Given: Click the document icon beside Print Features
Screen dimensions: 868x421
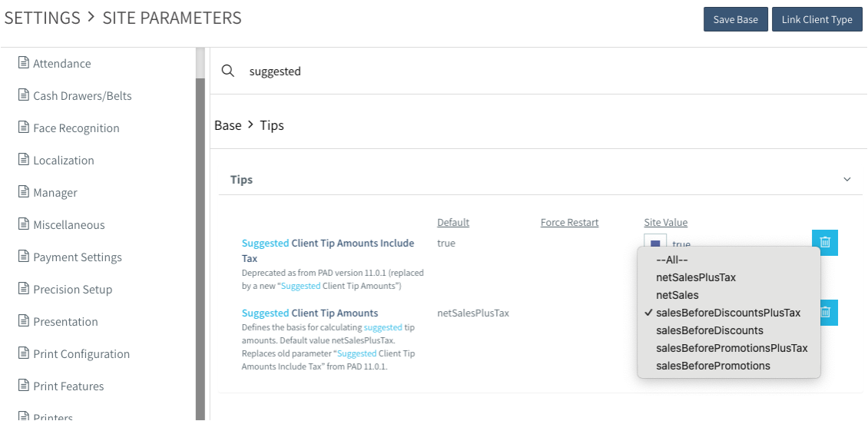Looking at the screenshot, I should coord(24,386).
